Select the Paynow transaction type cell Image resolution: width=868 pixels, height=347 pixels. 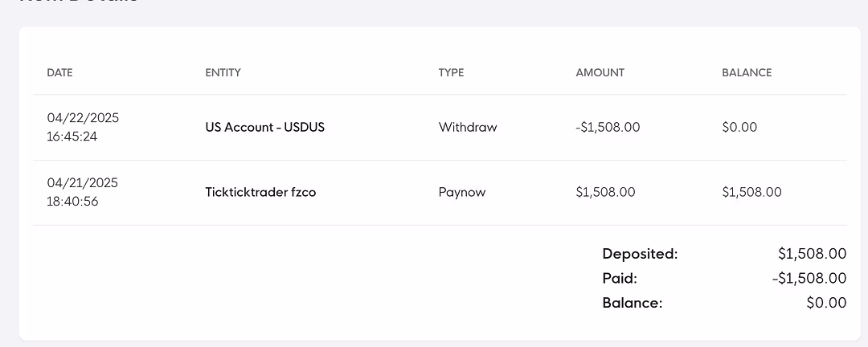461,193
